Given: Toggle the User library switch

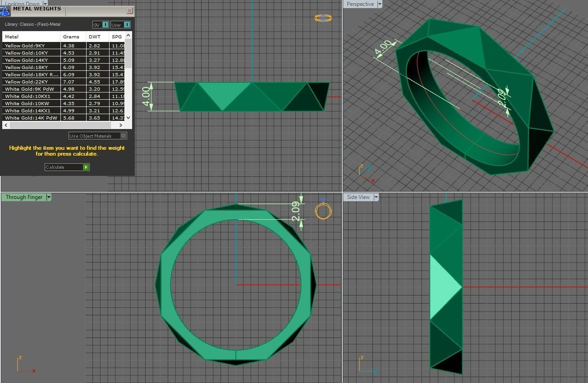Looking at the screenshot, I should (x=120, y=25).
